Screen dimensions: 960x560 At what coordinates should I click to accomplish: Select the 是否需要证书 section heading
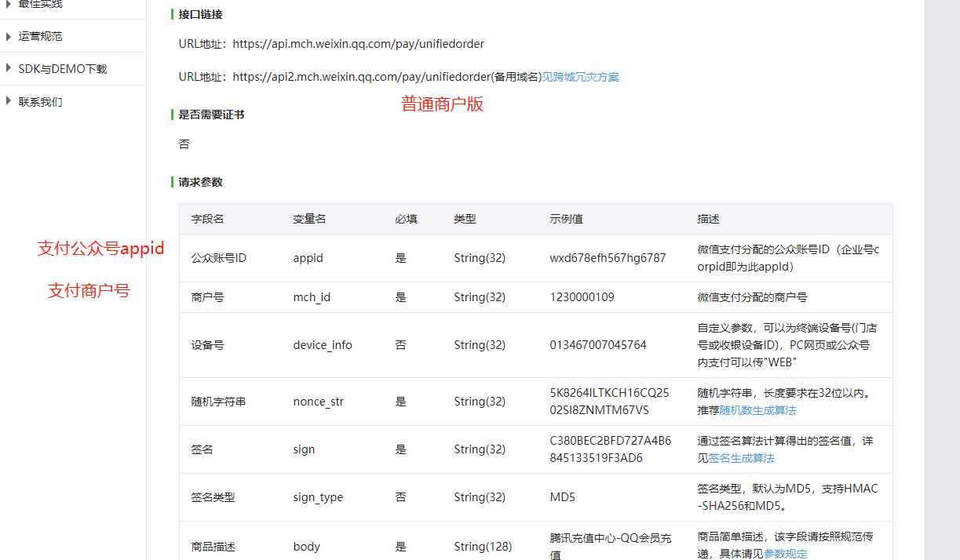click(211, 115)
